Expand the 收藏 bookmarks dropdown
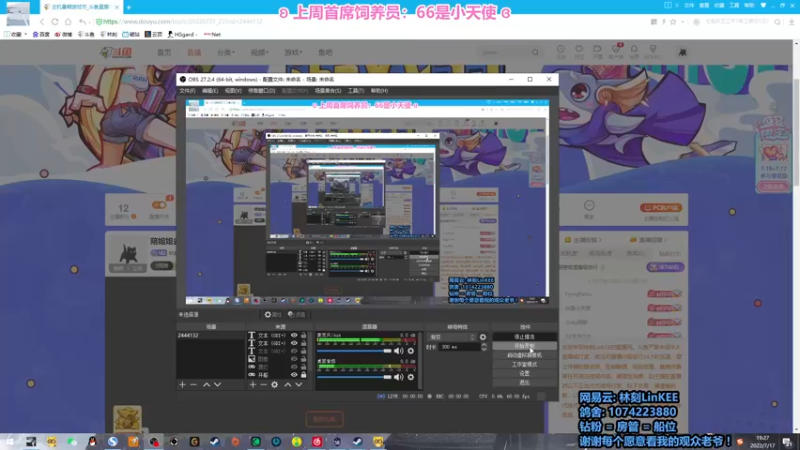Screen dimensions: 800x450 [15, 34]
